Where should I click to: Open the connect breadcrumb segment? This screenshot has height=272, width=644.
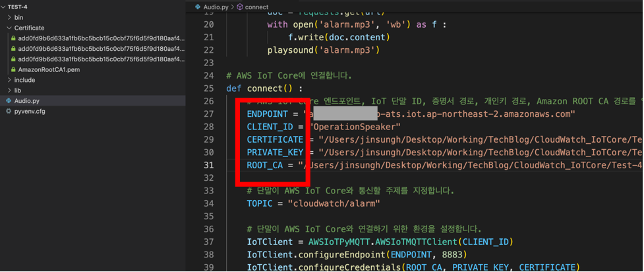(x=256, y=7)
